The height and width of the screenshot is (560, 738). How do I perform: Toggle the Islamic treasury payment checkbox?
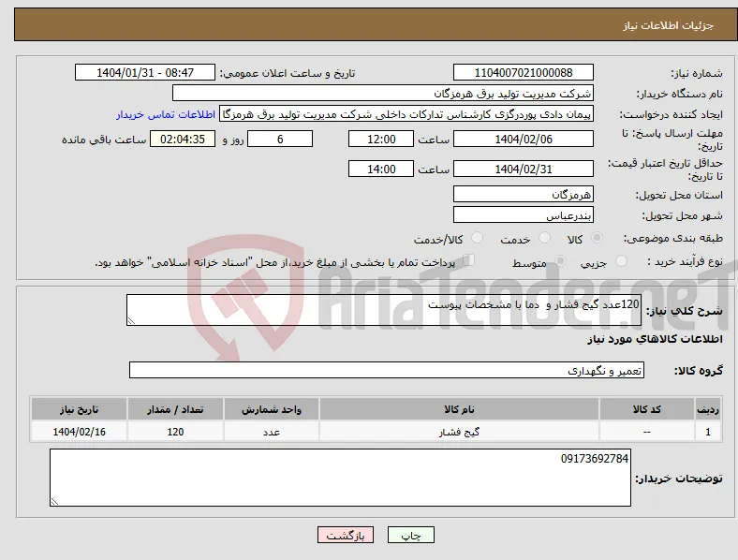pyautogui.click(x=469, y=259)
